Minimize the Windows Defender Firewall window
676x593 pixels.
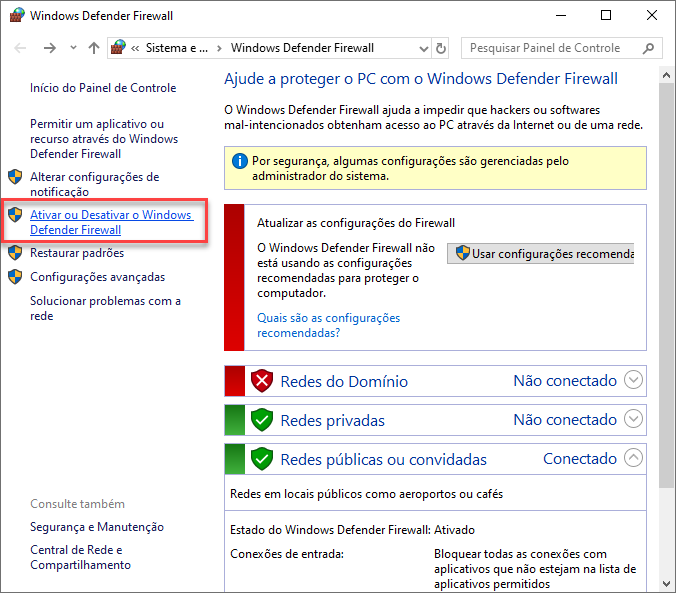(x=561, y=16)
